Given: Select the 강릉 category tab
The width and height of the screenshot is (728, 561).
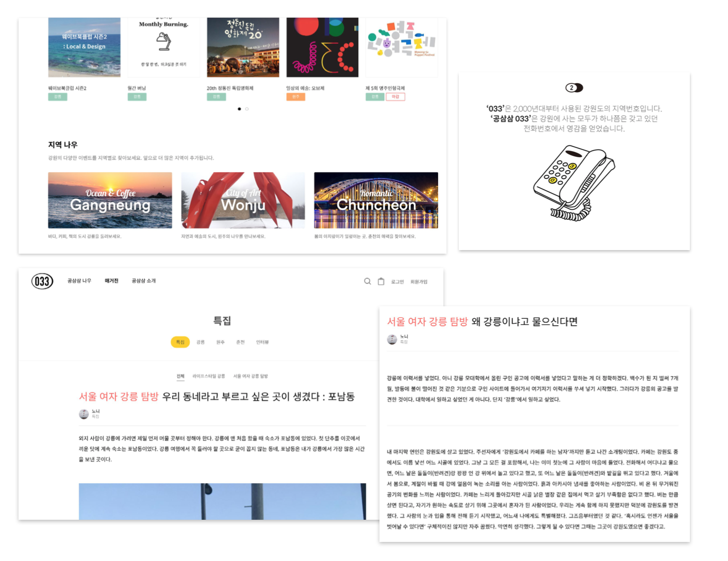Looking at the screenshot, I should click(x=201, y=342).
